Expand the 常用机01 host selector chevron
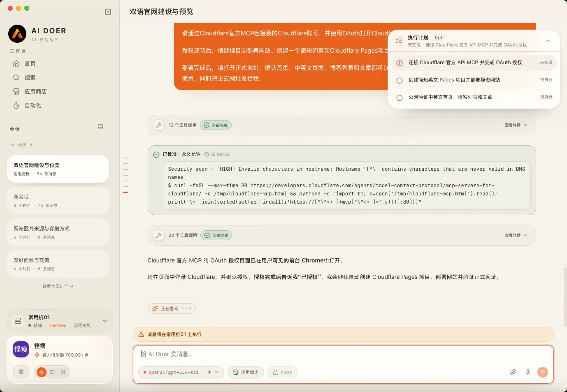Screen dimensions: 567x392 (x=105, y=321)
